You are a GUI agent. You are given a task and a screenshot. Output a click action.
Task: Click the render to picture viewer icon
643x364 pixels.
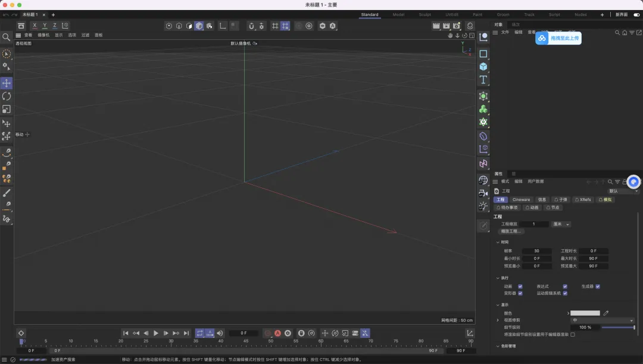pyautogui.click(x=446, y=26)
